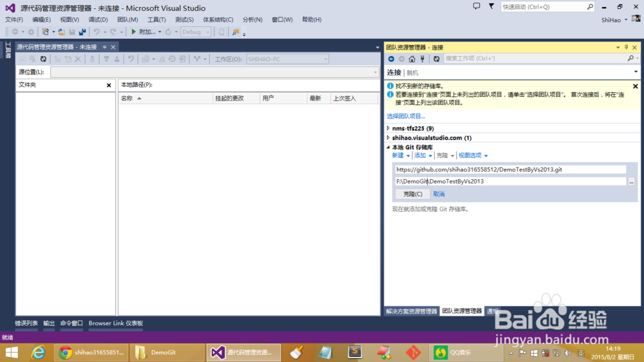Dismiss the yellow notification message
This screenshot has height=362, width=644.
pyautogui.click(x=636, y=86)
